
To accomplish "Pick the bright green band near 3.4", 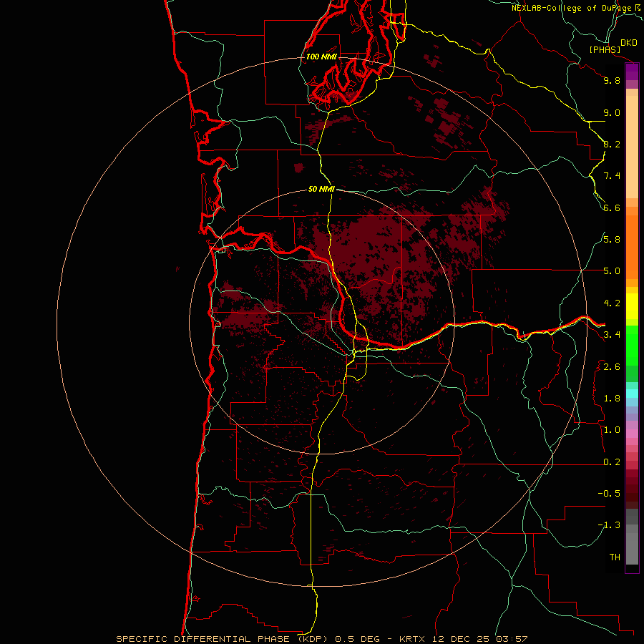I will click(x=632, y=346).
